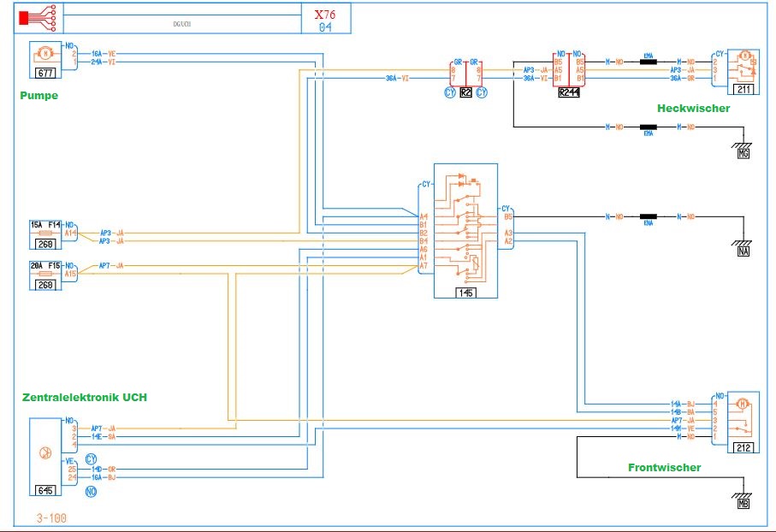The image size is (776, 532).
Task: Click the rear wiper motor symbol 211
Action: [743, 66]
